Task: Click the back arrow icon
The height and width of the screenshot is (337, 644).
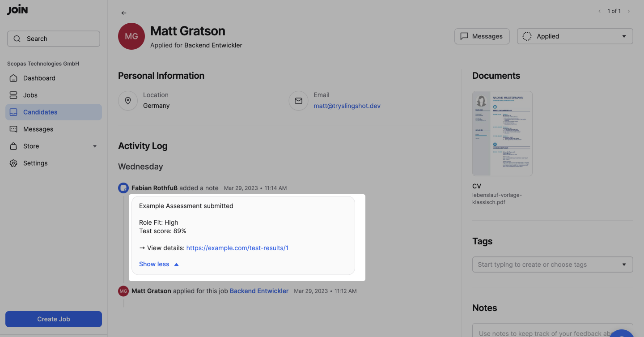Action: [x=124, y=13]
